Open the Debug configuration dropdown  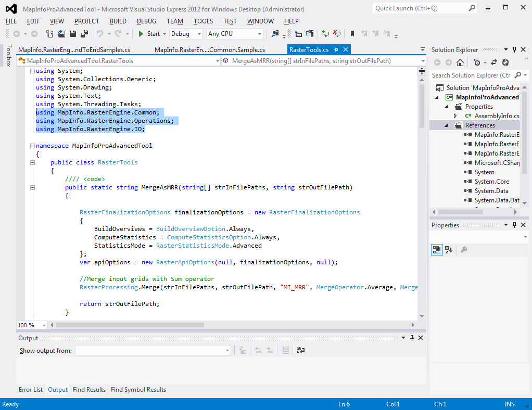(x=199, y=34)
